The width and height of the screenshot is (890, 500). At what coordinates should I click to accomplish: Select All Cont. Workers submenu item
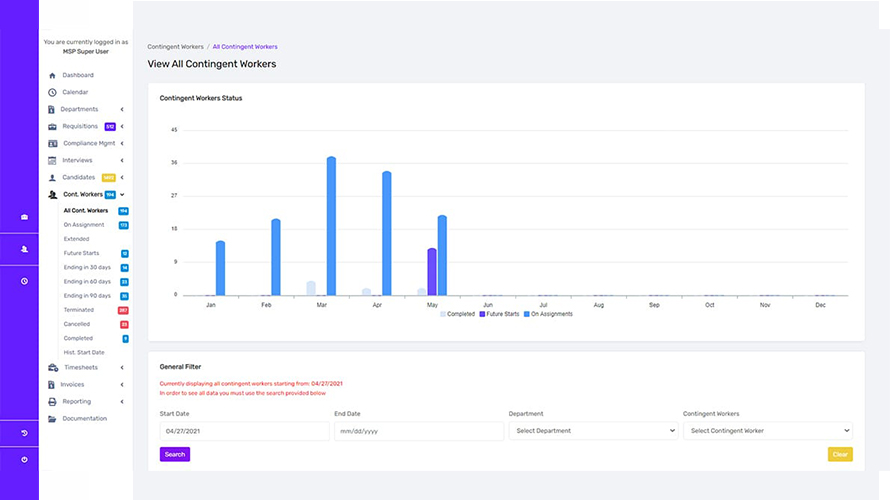click(86, 211)
